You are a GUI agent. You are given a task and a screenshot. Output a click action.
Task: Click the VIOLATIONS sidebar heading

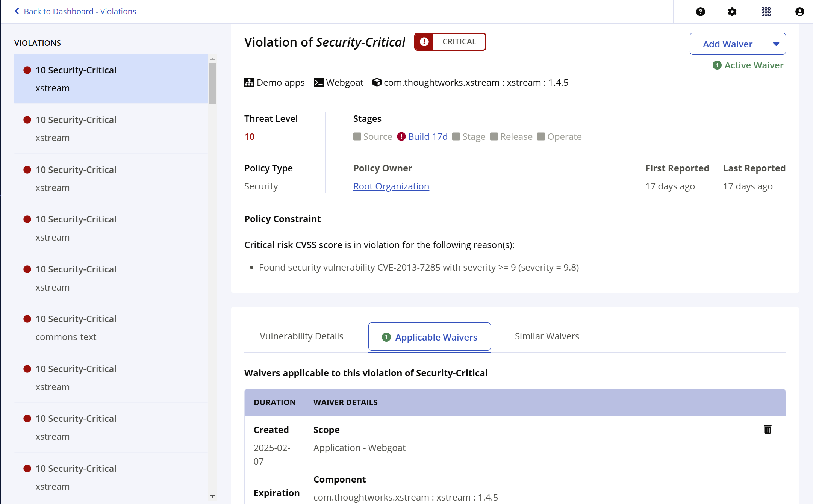[38, 43]
